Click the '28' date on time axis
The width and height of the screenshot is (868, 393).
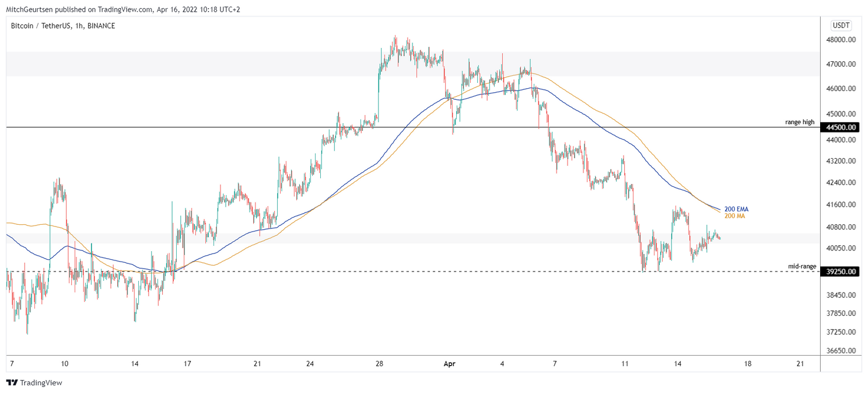pos(379,364)
